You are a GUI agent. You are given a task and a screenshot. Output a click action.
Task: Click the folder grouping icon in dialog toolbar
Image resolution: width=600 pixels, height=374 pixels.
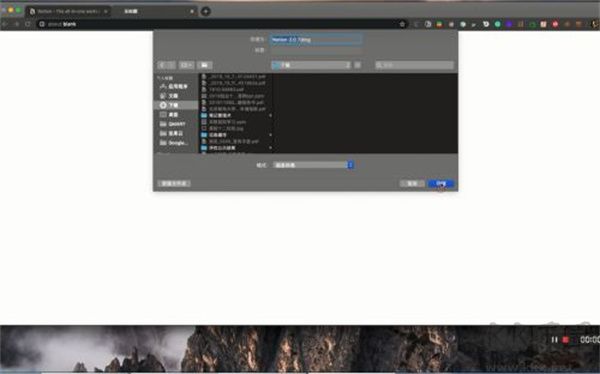(205, 65)
